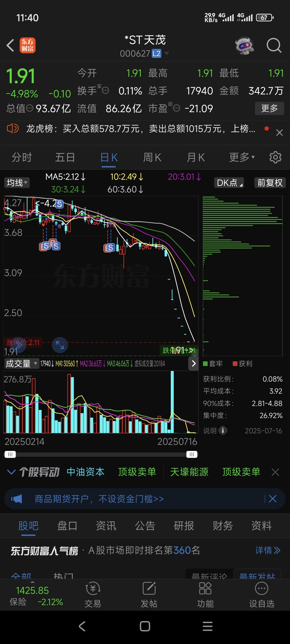
Task: Switch to 月K chart tab
Action: coord(196,157)
